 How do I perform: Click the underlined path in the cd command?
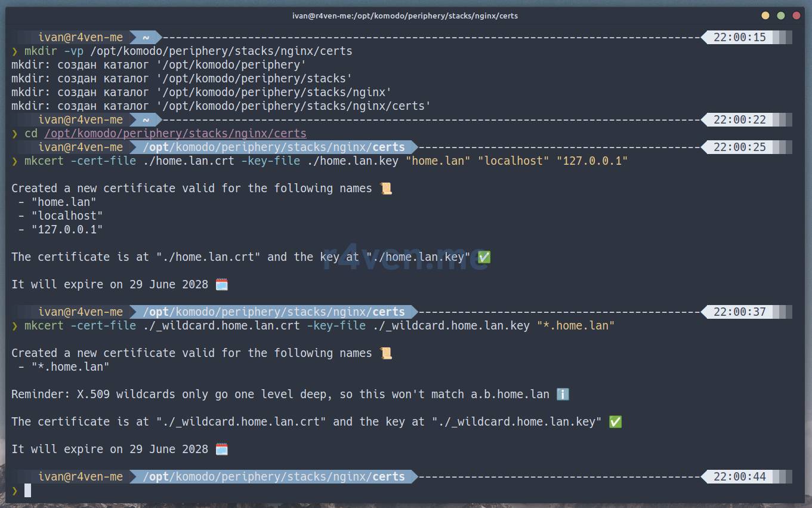175,133
